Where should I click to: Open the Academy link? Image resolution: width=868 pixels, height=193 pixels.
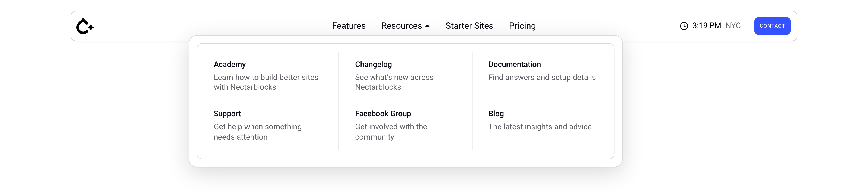point(229,64)
